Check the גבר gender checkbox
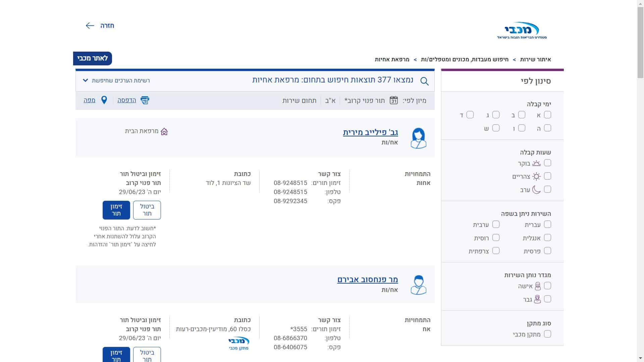This screenshot has height=362, width=644. pos(547,299)
